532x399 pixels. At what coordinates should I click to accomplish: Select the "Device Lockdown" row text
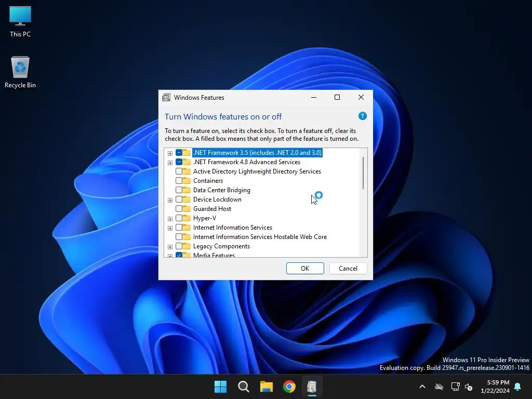[x=217, y=199]
